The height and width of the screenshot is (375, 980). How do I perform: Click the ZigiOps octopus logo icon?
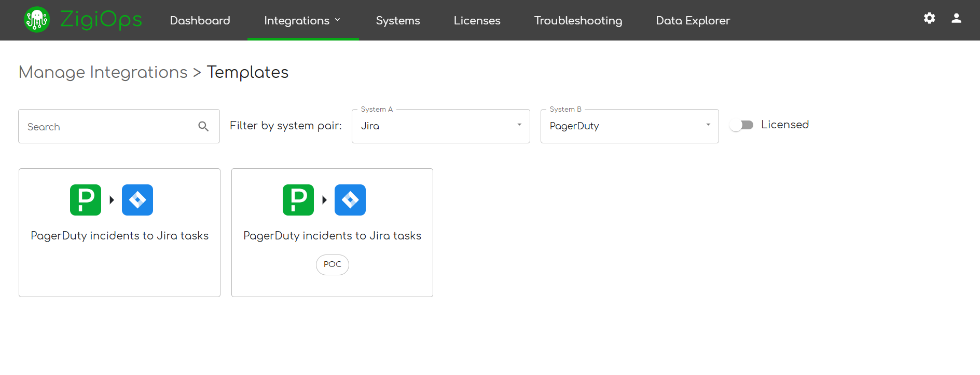point(37,20)
